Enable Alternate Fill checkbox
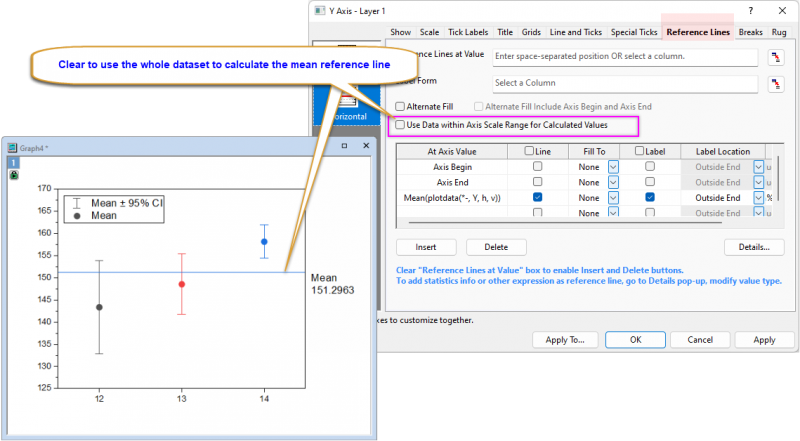800x441 pixels. coord(401,107)
